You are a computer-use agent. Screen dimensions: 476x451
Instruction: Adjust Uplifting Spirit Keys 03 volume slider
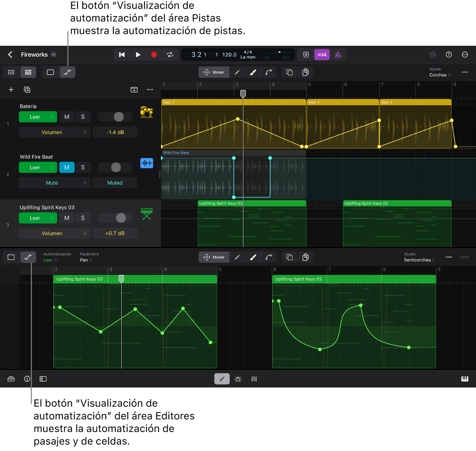coord(121,218)
